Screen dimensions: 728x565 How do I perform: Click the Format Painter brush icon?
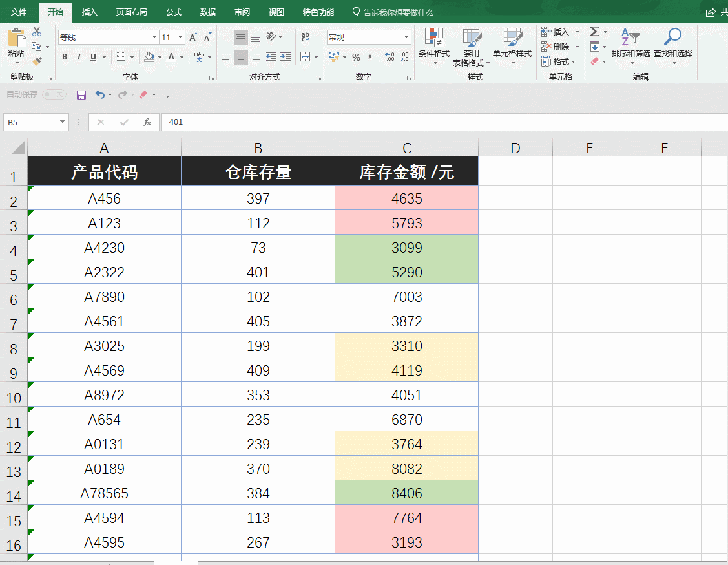[37, 61]
